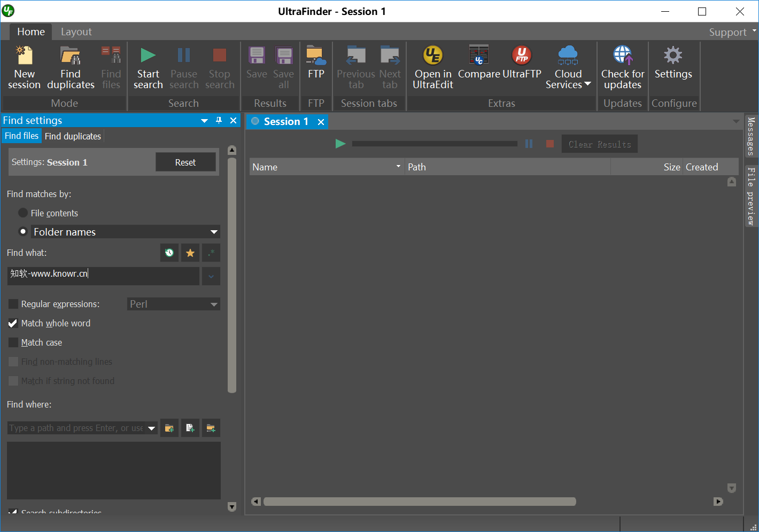Screen dimensions: 759x532
Task: Activate the Session 1 tab
Action: click(286, 121)
